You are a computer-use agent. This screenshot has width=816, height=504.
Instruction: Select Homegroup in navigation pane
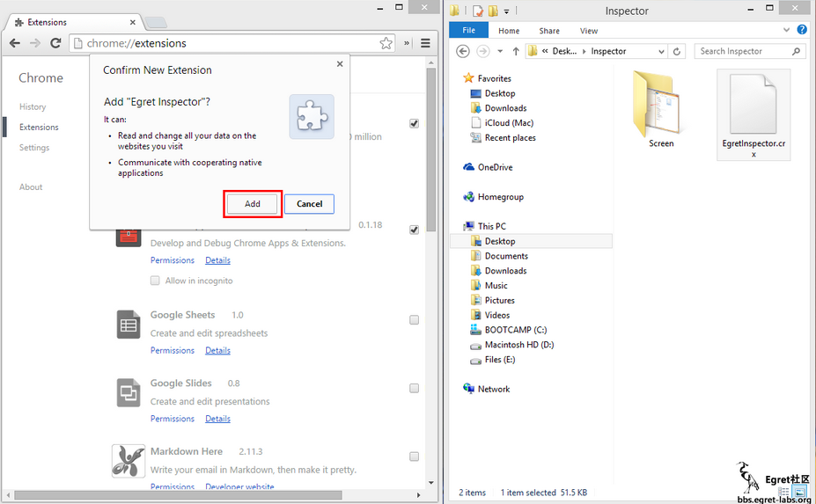pos(493,197)
